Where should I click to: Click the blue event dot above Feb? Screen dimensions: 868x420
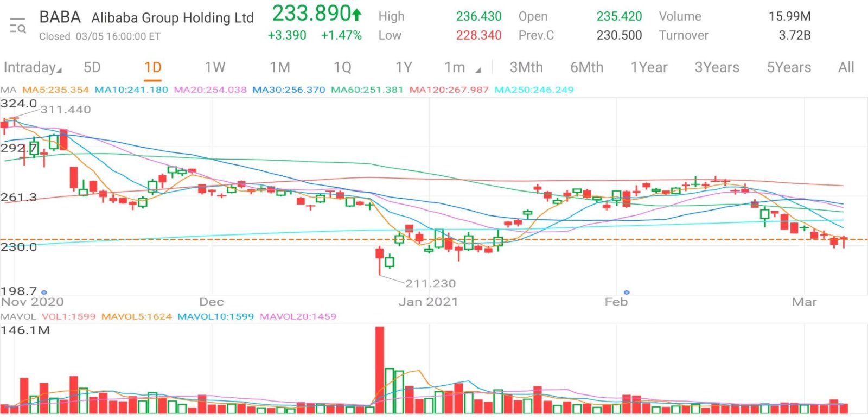pos(627,292)
